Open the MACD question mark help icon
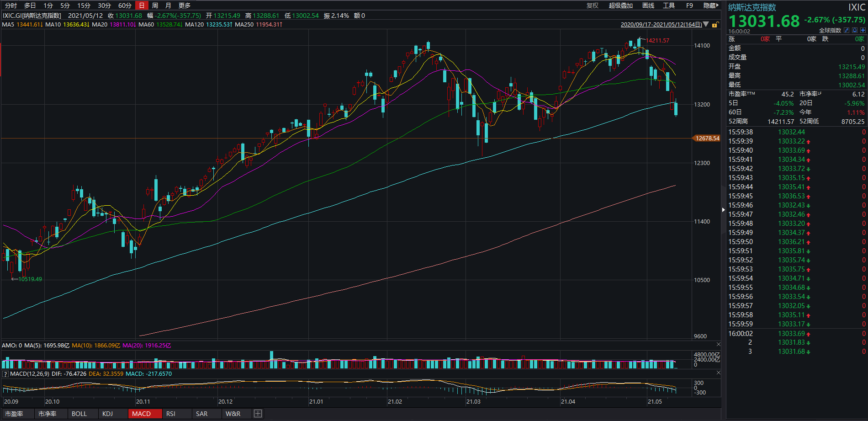The width and height of the screenshot is (868, 421). pyautogui.click(x=5, y=374)
